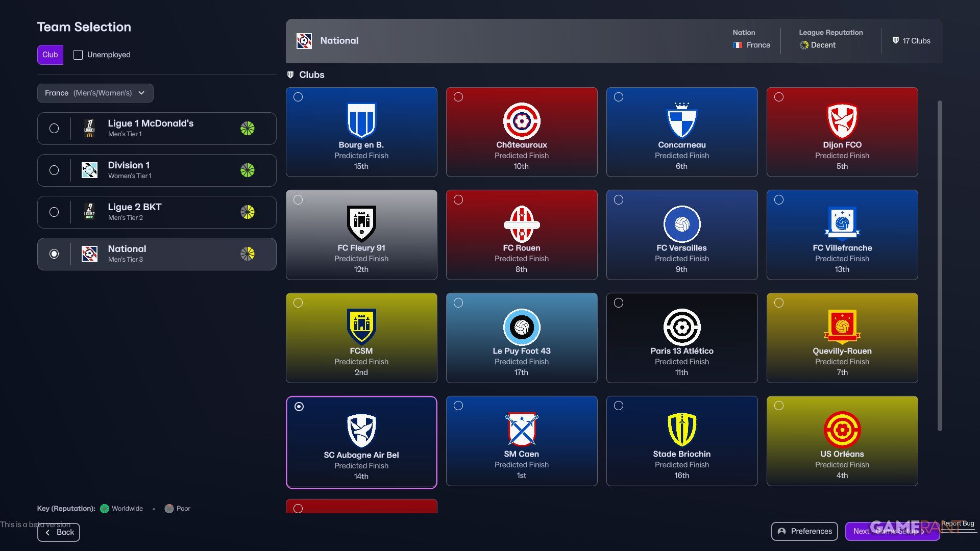This screenshot has width=980, height=551.
Task: Click the Report Bug link
Action: click(x=957, y=523)
